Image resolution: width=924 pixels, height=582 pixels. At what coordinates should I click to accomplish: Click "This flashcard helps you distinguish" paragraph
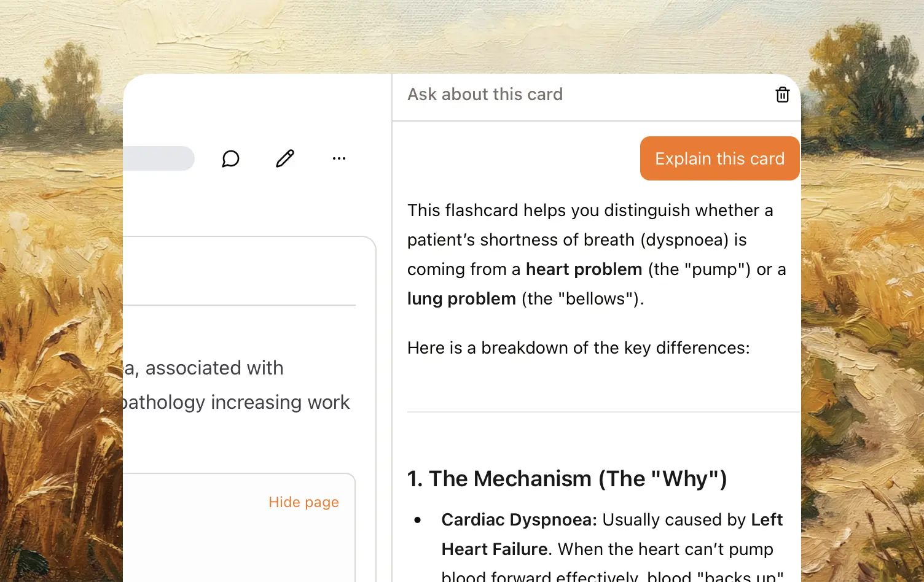pyautogui.click(x=590, y=211)
